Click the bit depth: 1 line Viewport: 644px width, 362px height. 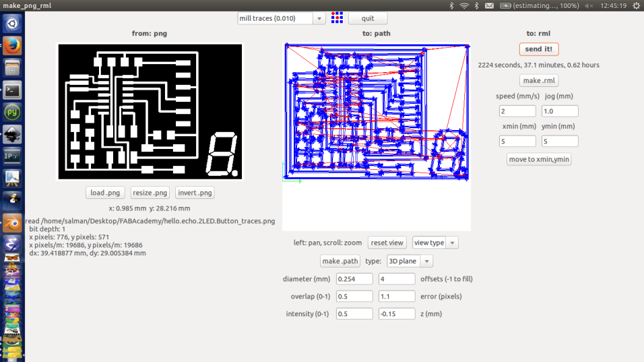point(47,229)
